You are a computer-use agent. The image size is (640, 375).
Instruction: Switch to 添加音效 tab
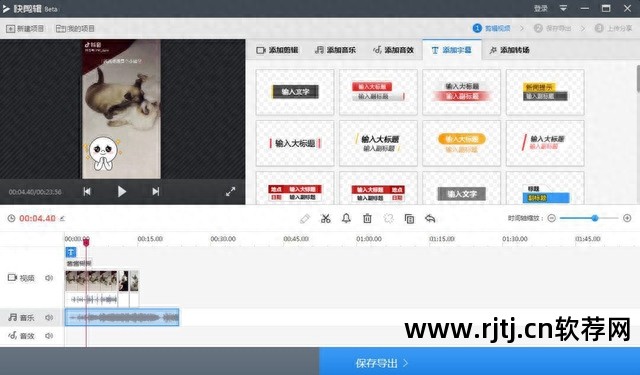click(393, 50)
